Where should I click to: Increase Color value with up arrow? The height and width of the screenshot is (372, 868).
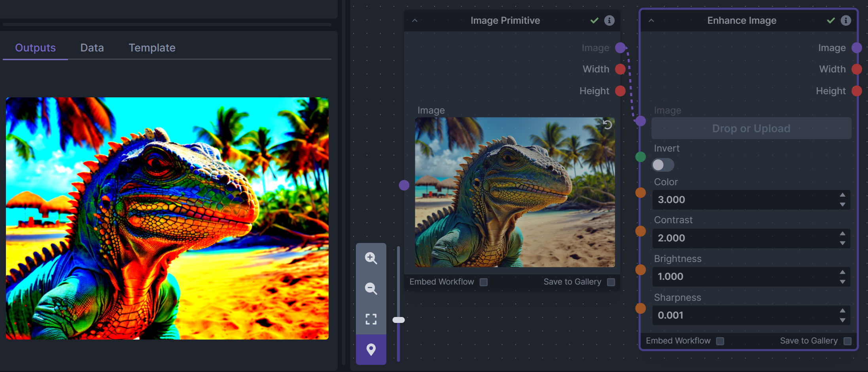(x=843, y=195)
